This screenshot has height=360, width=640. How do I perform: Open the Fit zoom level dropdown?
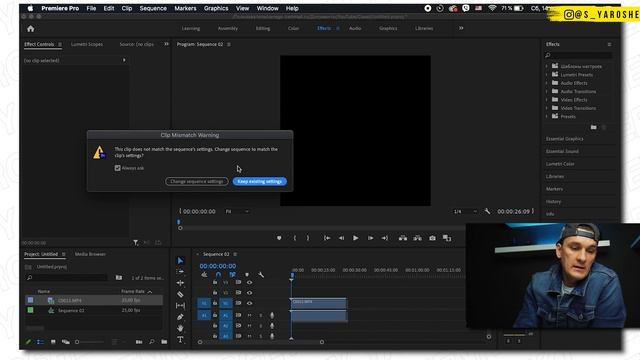point(237,211)
